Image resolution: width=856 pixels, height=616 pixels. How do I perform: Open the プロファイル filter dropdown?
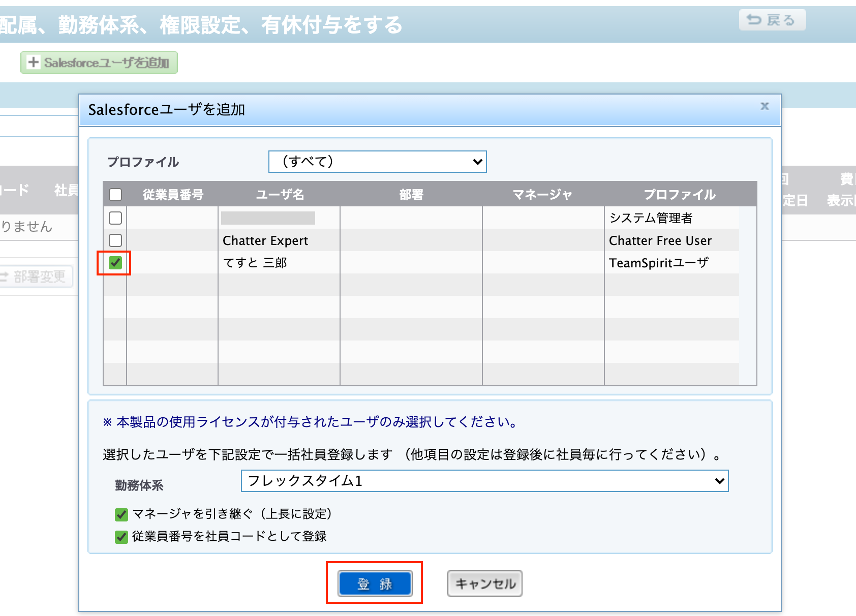pos(377,162)
